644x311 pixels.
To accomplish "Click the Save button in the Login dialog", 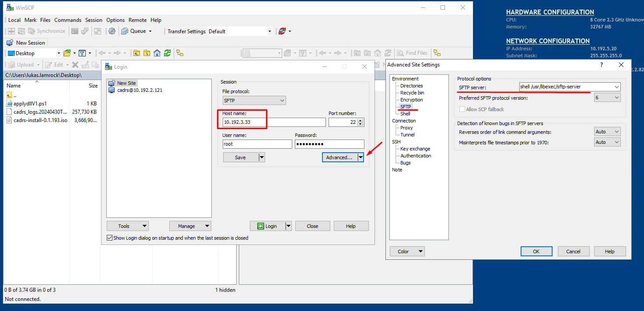I will (241, 157).
